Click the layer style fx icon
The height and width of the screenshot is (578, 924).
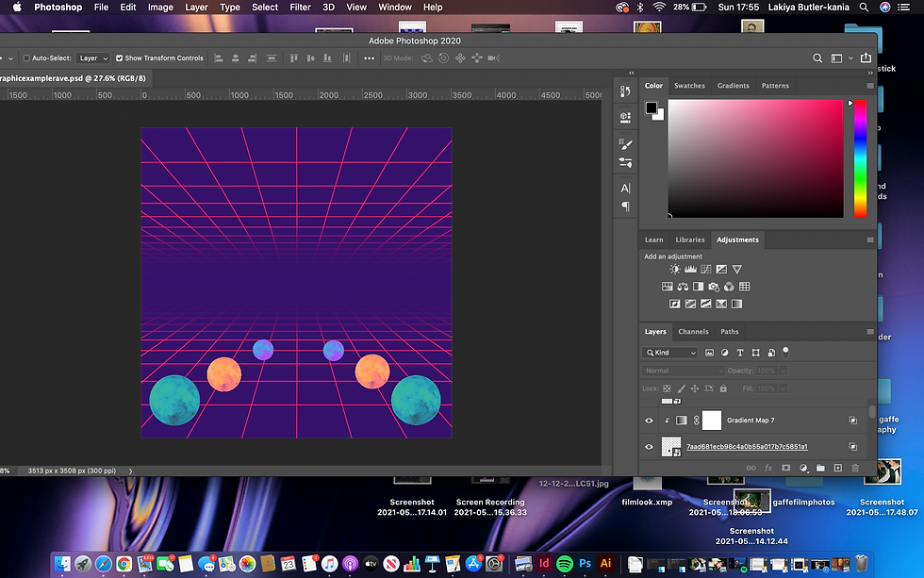(768, 468)
